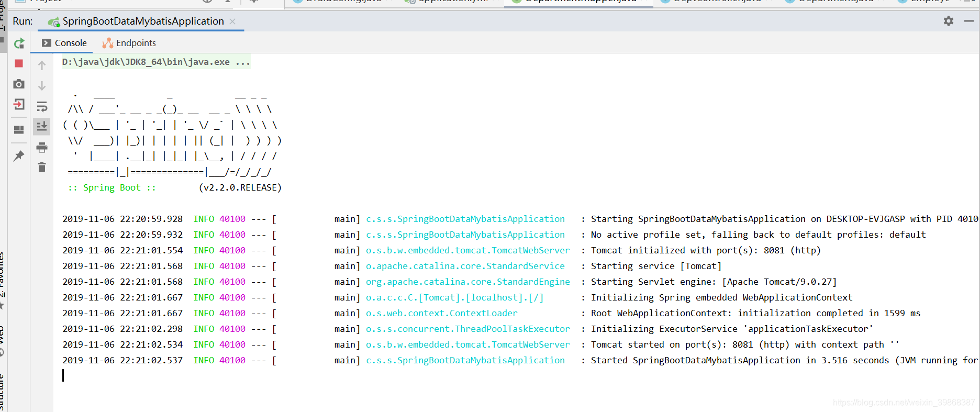Hide the Run tool window with the minus icon
Viewport: 980px width, 412px height.
click(969, 21)
